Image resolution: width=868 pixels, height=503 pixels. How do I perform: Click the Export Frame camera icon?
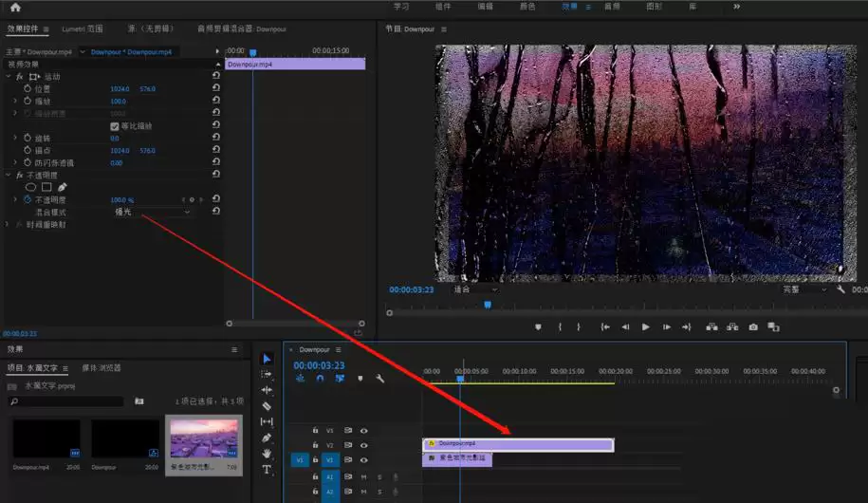[x=752, y=327]
